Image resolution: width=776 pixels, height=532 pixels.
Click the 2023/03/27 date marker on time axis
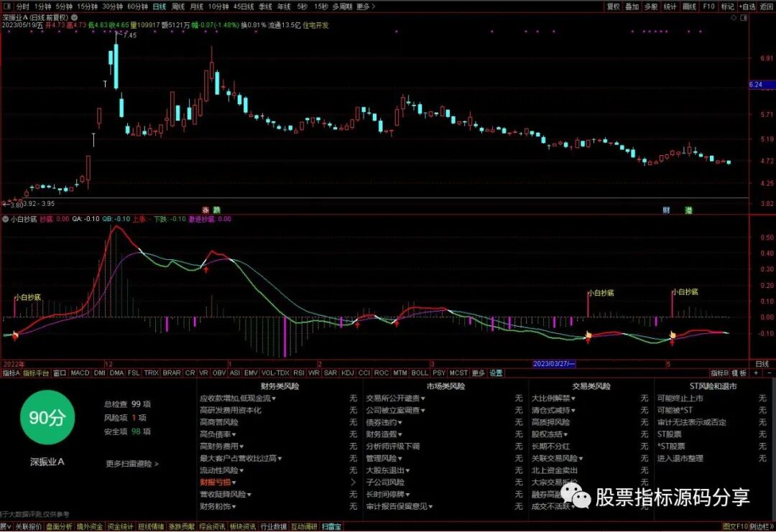(x=554, y=364)
